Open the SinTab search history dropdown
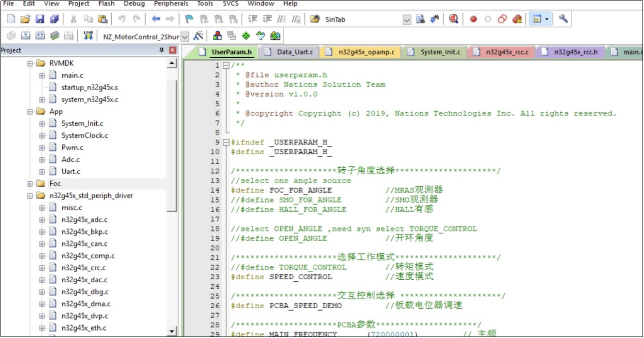644x338 pixels. 407,20
